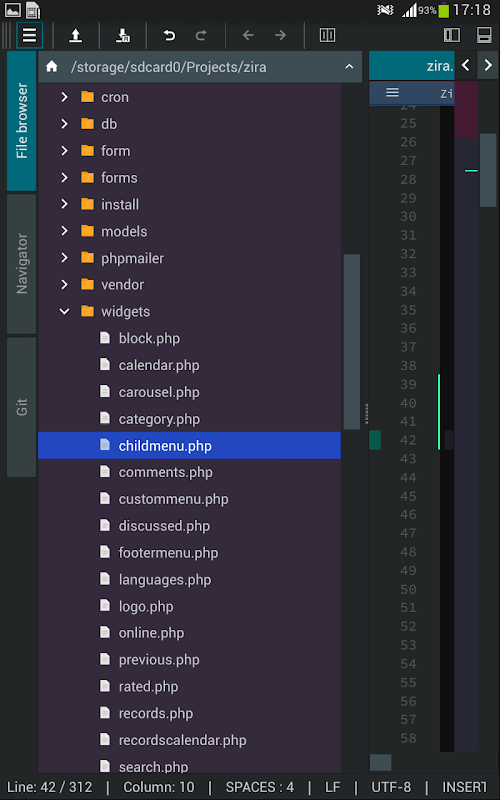The height and width of the screenshot is (800, 500).
Task: Switch to the Navigator side tab
Action: click(x=21, y=264)
